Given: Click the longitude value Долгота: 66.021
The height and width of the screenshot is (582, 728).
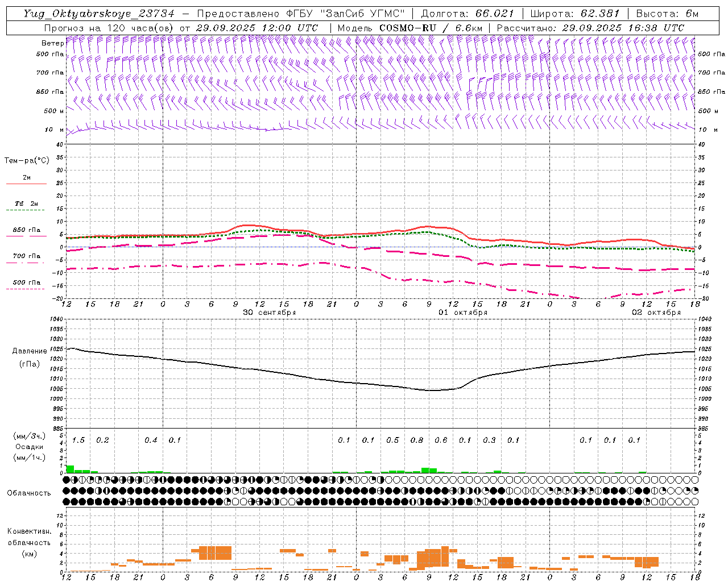Looking at the screenshot, I should click(468, 14).
